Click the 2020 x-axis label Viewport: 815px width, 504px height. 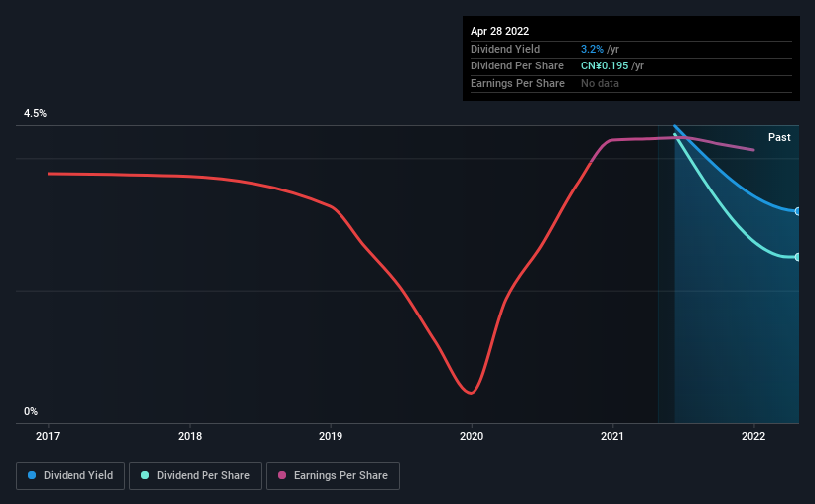coord(472,436)
